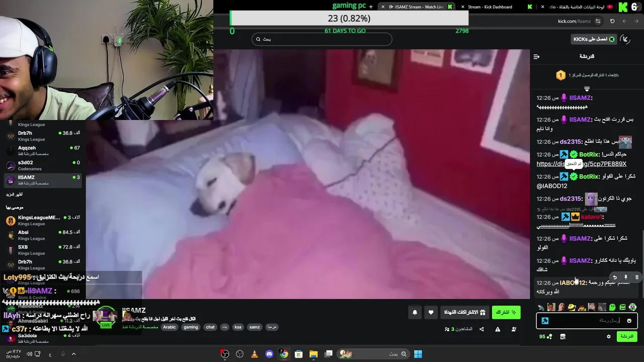
Task: Open Absi recommended channel in sidebar
Action: click(x=43, y=235)
